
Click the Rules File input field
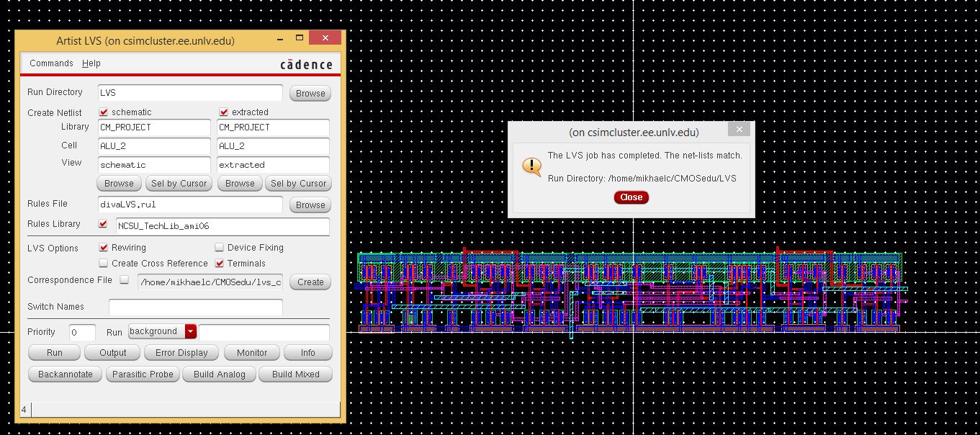[190, 205]
